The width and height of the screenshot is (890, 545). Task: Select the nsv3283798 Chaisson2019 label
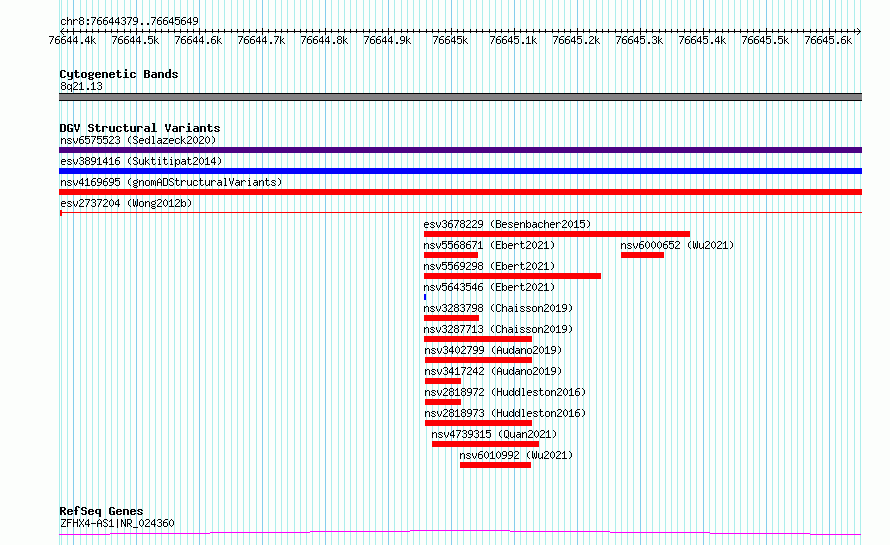(497, 308)
